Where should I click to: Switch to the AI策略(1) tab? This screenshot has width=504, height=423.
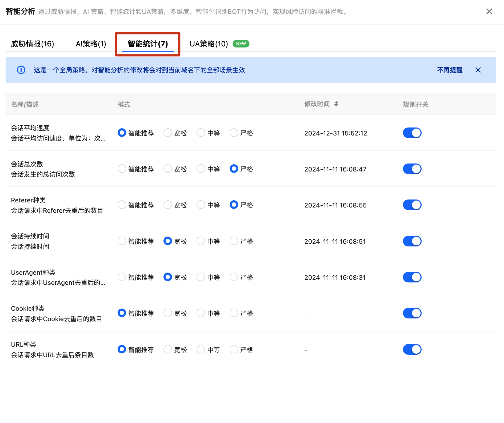pyautogui.click(x=91, y=44)
